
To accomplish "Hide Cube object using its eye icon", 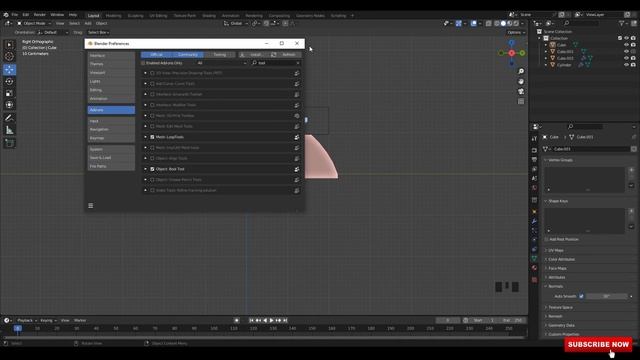I will coord(627,44).
